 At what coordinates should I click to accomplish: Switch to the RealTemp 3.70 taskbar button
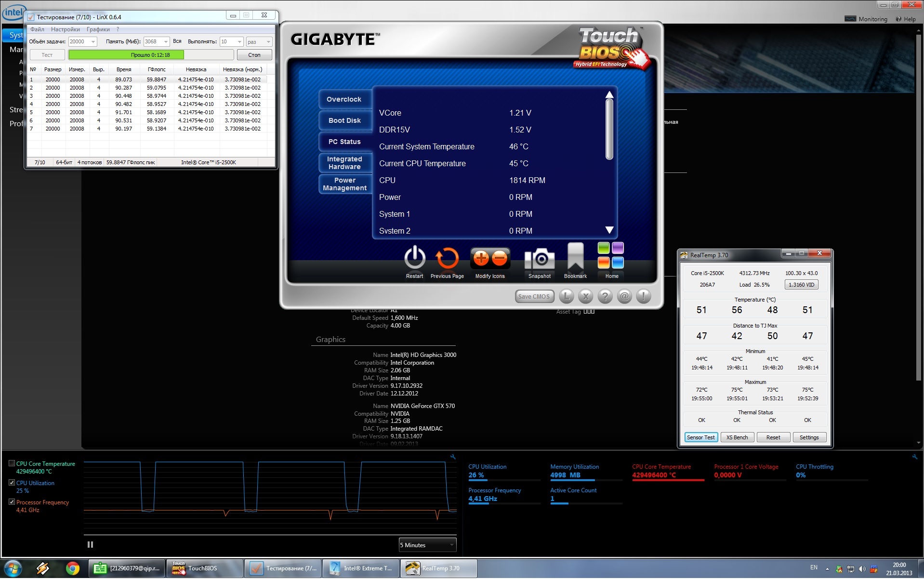point(439,568)
